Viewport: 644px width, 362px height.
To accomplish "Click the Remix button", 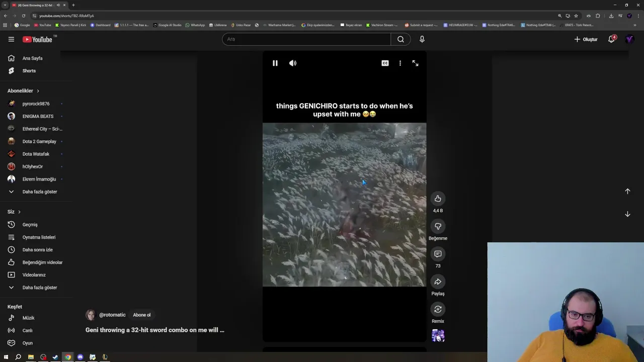I will 438,309.
